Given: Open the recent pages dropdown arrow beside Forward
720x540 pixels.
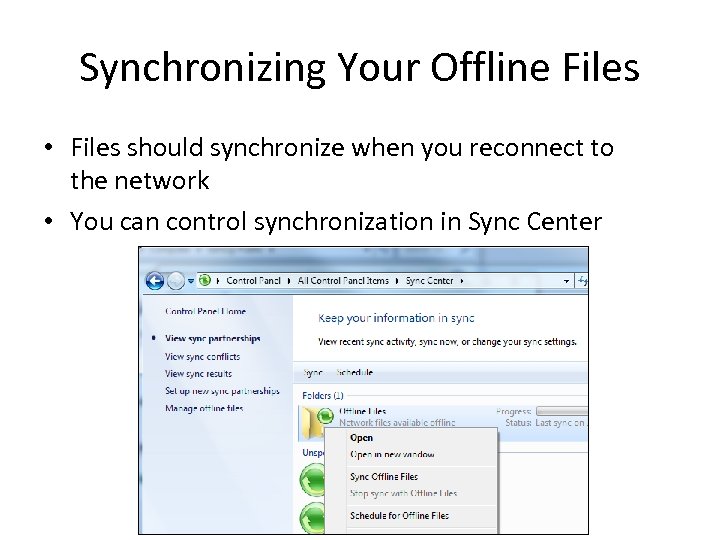Looking at the screenshot, I should tap(191, 281).
